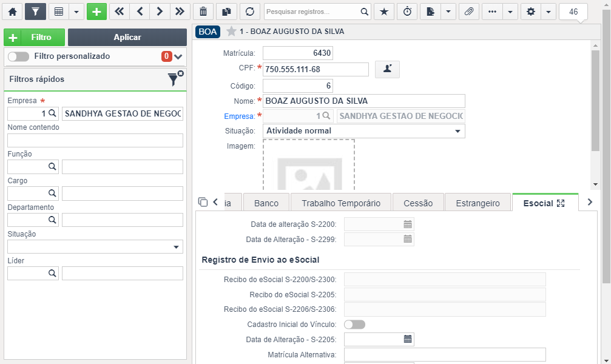Open Empresa filter lookup magnifier

[x=52, y=113]
